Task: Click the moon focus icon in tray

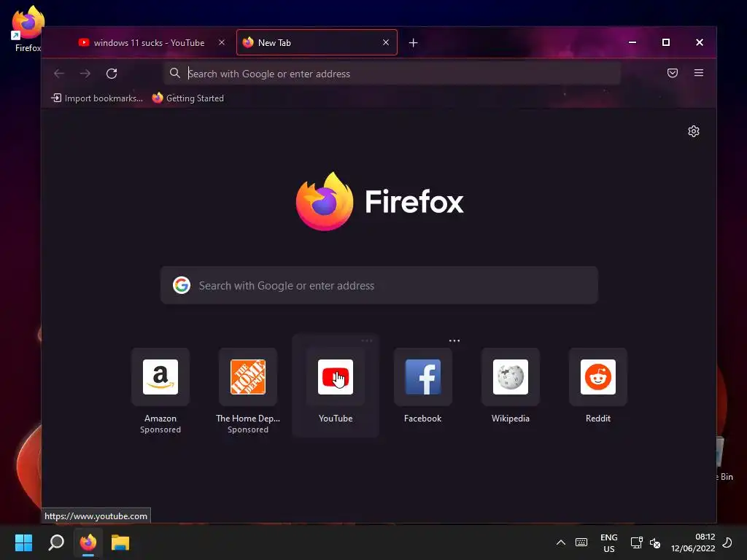Action: (727, 542)
